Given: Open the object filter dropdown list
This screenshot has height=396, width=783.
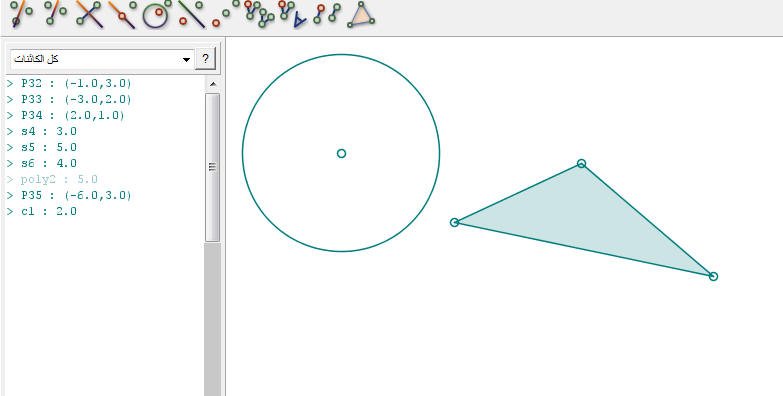Looking at the screenshot, I should pos(102,59).
